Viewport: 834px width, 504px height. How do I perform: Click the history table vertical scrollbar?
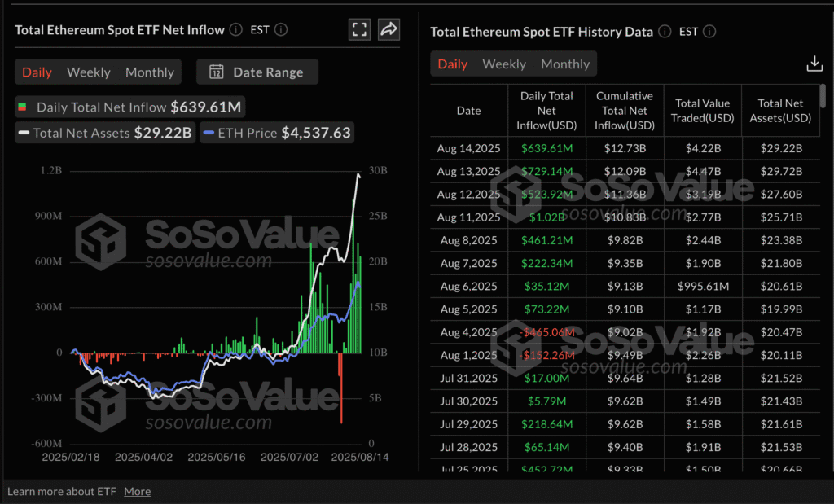coord(823,96)
